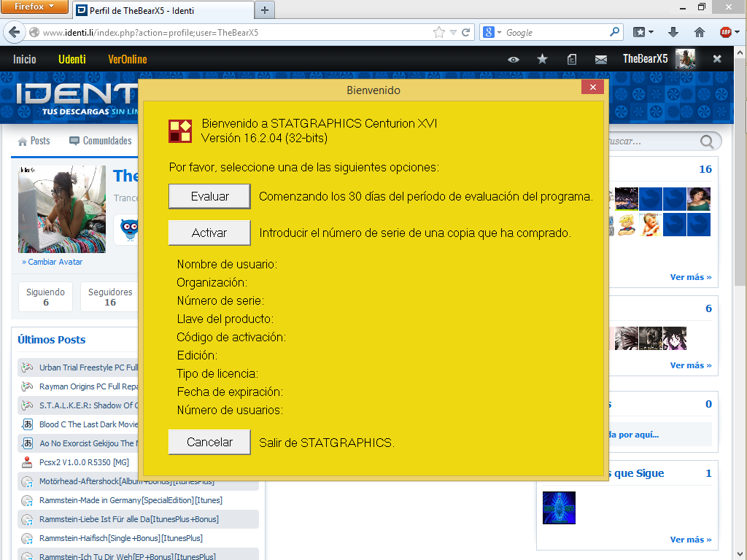Select the Perfil de TheBearX5 tab
747x560 pixels.
tap(163, 10)
